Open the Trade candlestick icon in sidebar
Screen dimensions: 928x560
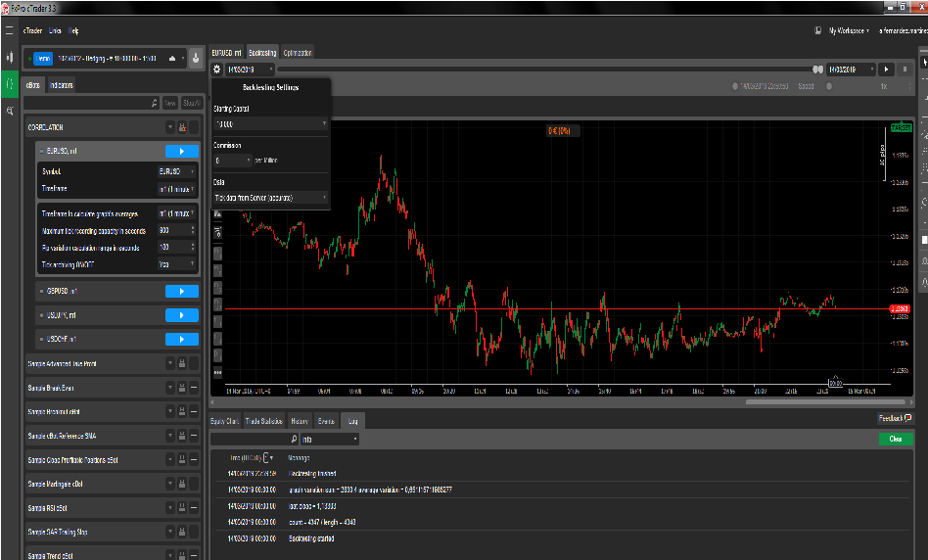[x=10, y=58]
